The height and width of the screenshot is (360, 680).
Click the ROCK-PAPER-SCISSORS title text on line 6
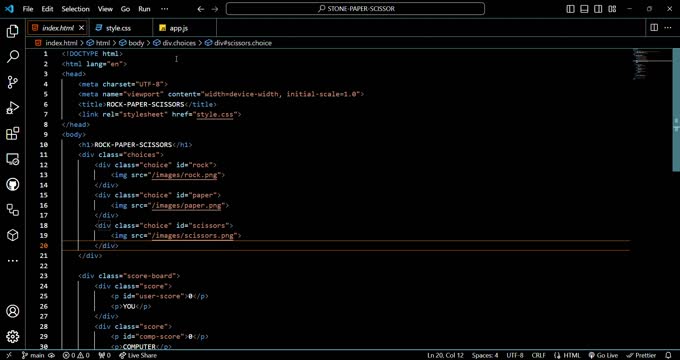(x=145, y=105)
